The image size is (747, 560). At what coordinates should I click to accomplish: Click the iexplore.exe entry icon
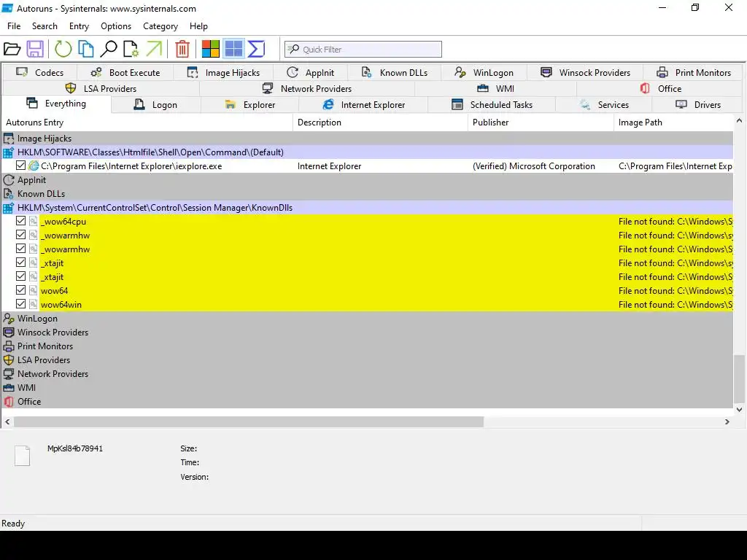pyautogui.click(x=34, y=166)
